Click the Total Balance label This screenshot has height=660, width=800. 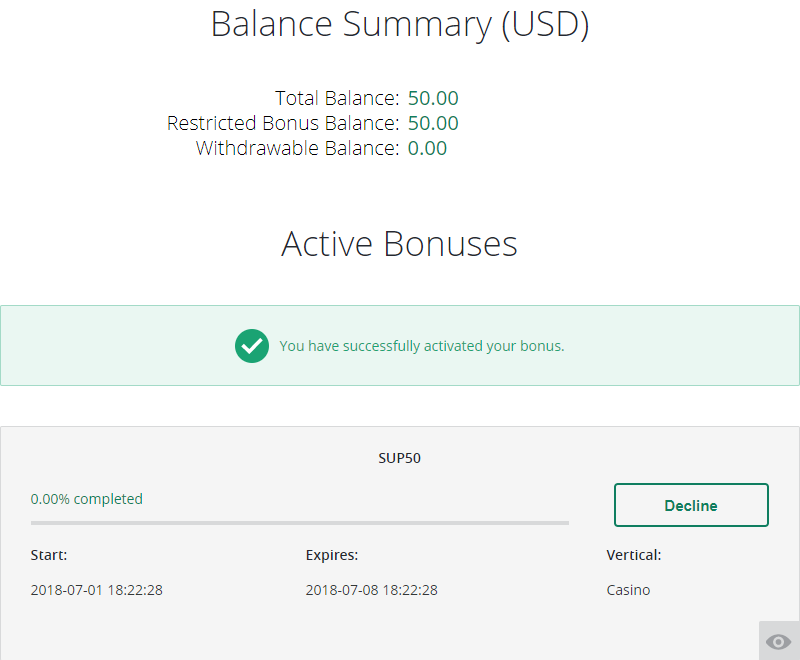337,98
